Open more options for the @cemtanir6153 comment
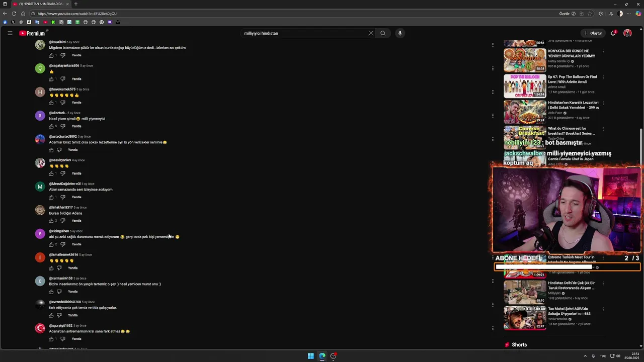 pos(493,281)
